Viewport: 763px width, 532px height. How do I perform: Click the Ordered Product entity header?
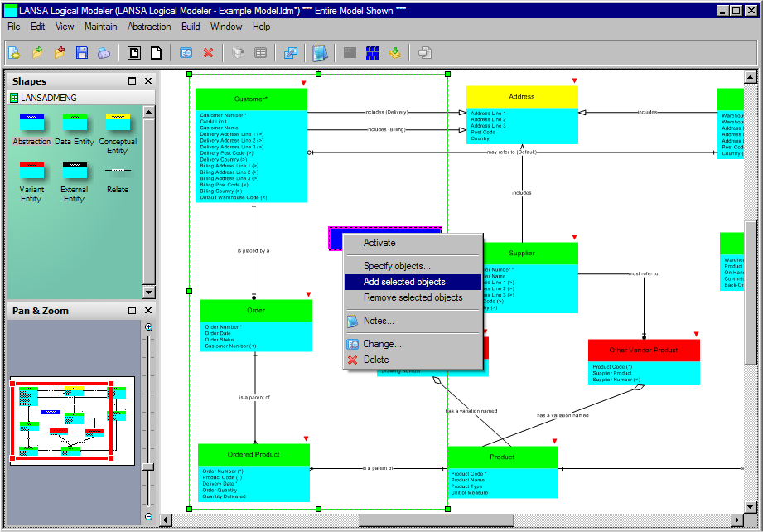[x=254, y=455]
